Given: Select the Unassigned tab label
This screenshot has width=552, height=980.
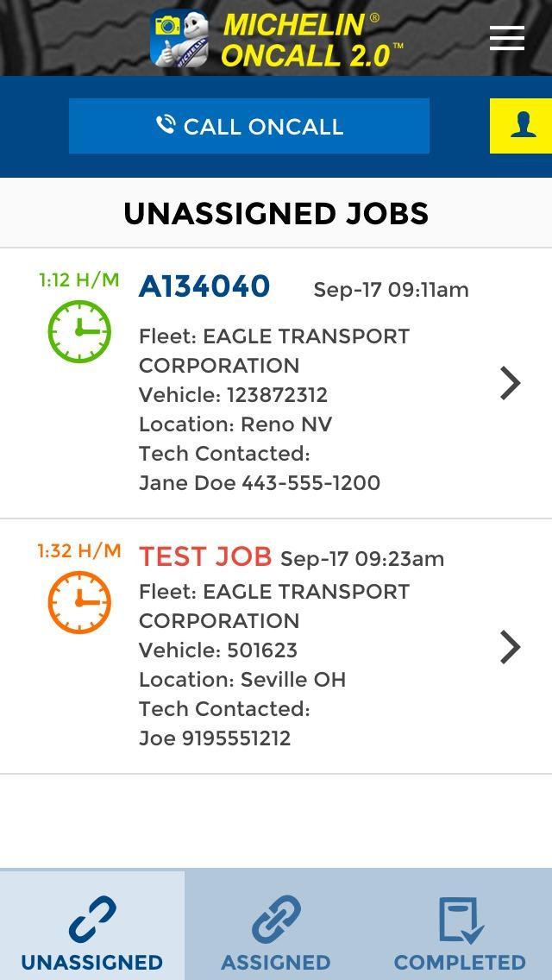Looking at the screenshot, I should [x=91, y=962].
